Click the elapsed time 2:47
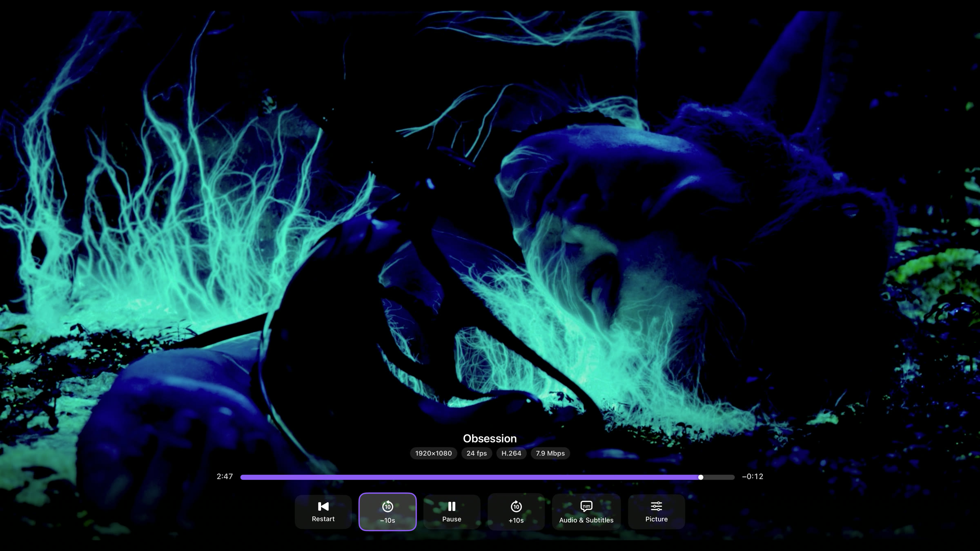Screen dimensions: 980x551 click(225, 477)
